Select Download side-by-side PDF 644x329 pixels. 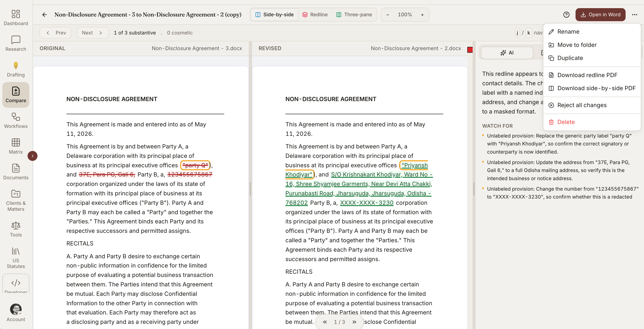tap(592, 88)
